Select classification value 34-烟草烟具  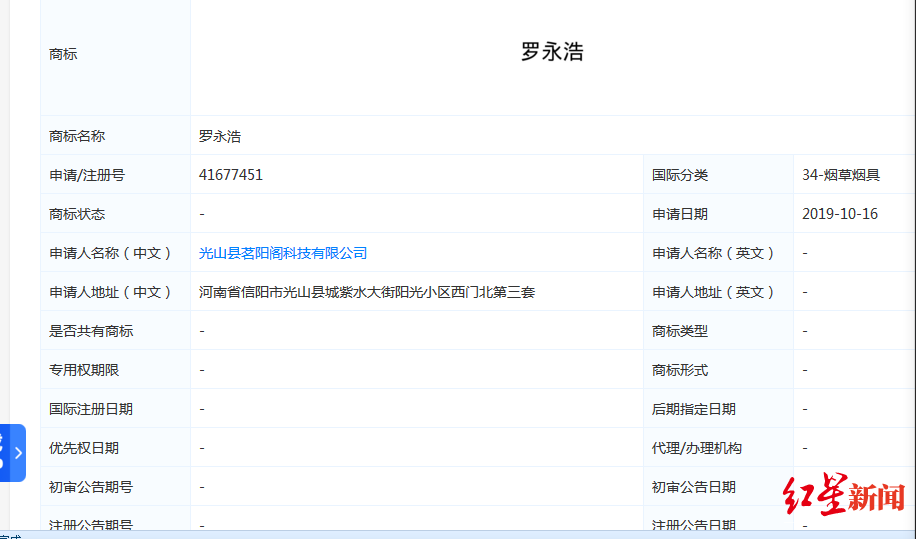tap(841, 175)
